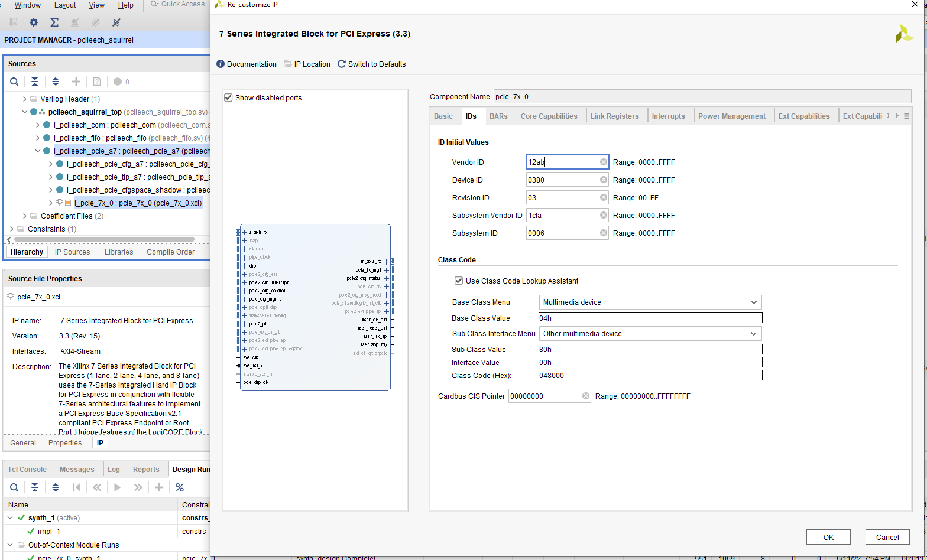Image resolution: width=927 pixels, height=560 pixels.
Task: Open the Core Capabilities tab
Action: pos(549,116)
